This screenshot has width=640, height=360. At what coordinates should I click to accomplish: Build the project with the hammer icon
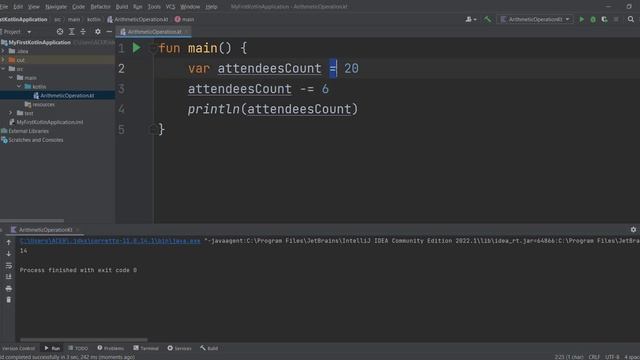(487, 19)
